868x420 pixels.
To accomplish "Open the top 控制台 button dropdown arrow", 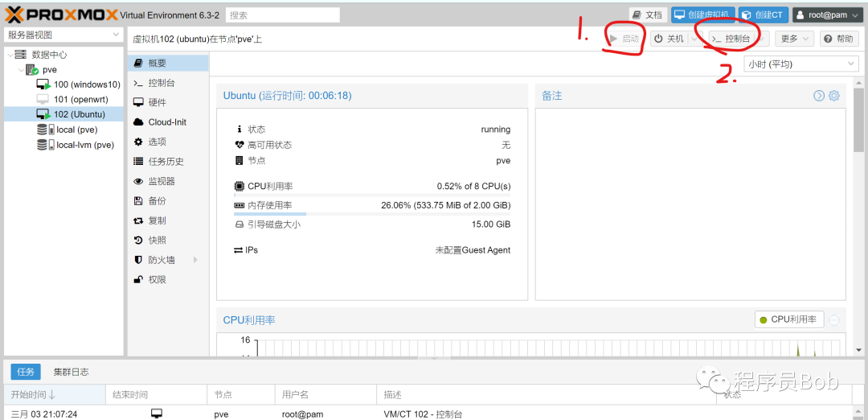I will pos(764,39).
